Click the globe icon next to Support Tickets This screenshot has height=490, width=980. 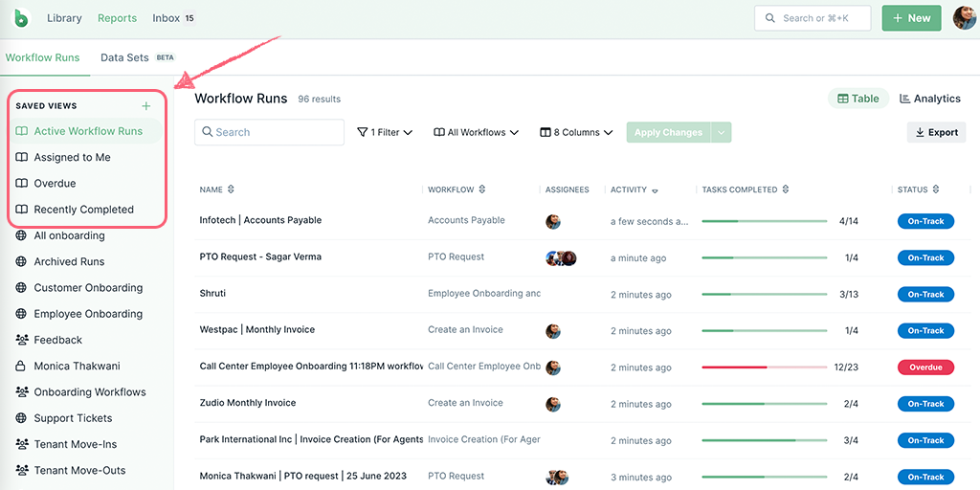pyautogui.click(x=21, y=418)
